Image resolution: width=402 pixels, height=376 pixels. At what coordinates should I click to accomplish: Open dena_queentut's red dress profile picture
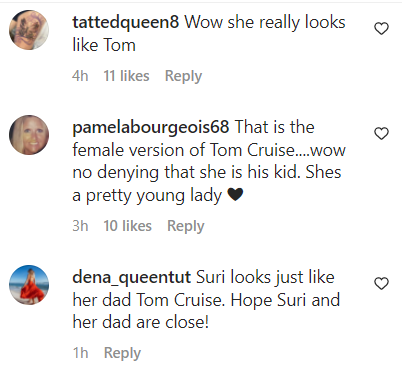[x=29, y=285]
